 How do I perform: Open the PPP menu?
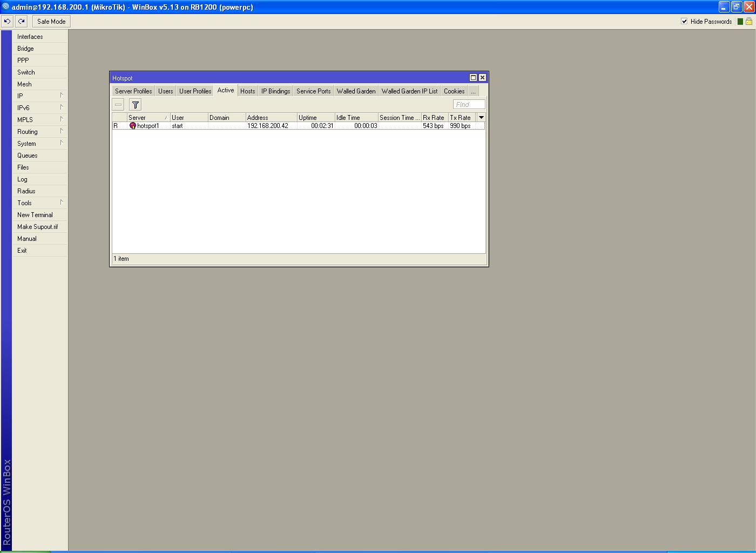click(x=40, y=60)
